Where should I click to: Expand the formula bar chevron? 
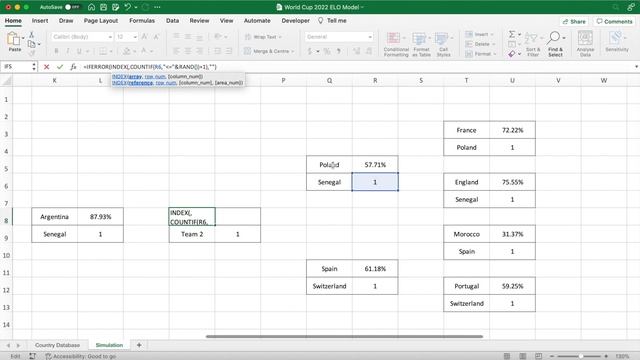click(x=636, y=67)
